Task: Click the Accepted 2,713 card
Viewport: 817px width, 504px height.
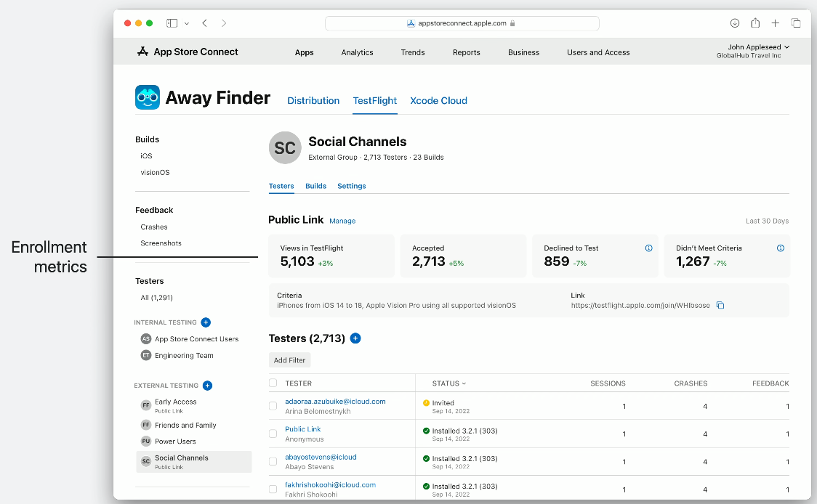Action: tap(463, 256)
